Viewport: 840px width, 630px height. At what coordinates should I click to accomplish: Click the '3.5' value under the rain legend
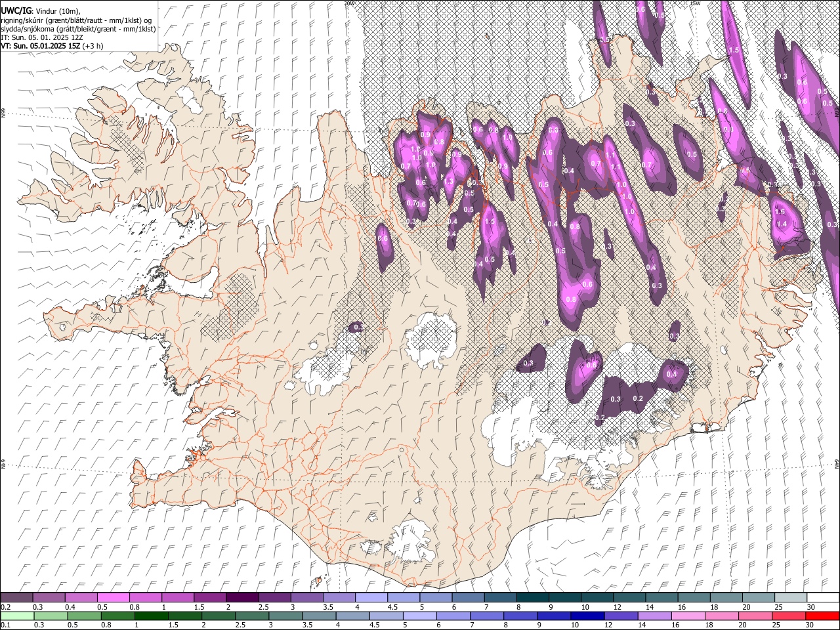pos(307,625)
